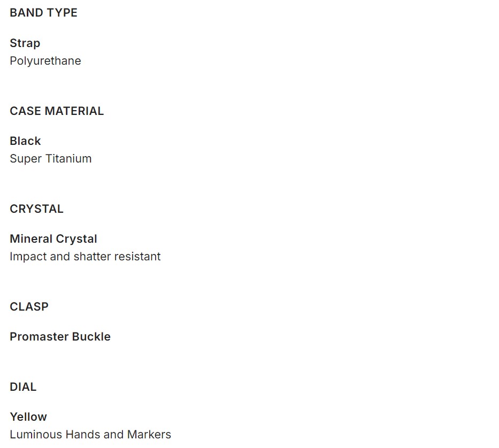Click the 'Impact and shatter resistant' line

pyautogui.click(x=85, y=257)
